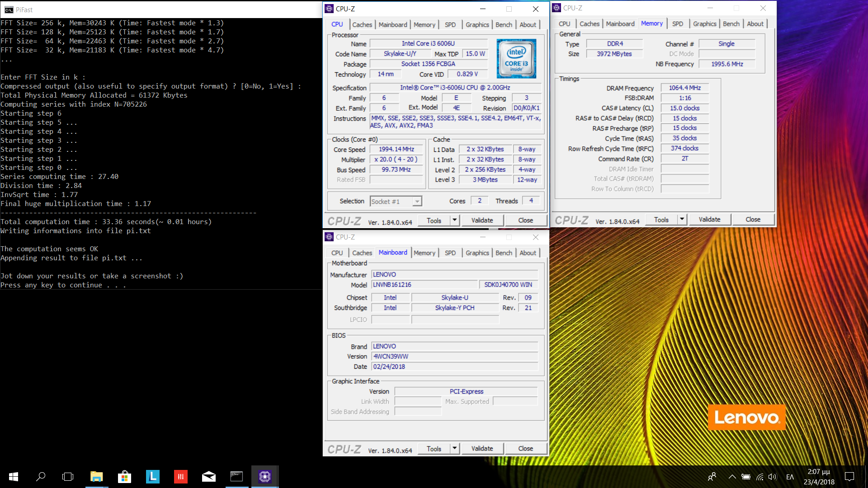Click the motherboard model LNVNB161216 field
This screenshot has width=868, height=488.
(425, 285)
